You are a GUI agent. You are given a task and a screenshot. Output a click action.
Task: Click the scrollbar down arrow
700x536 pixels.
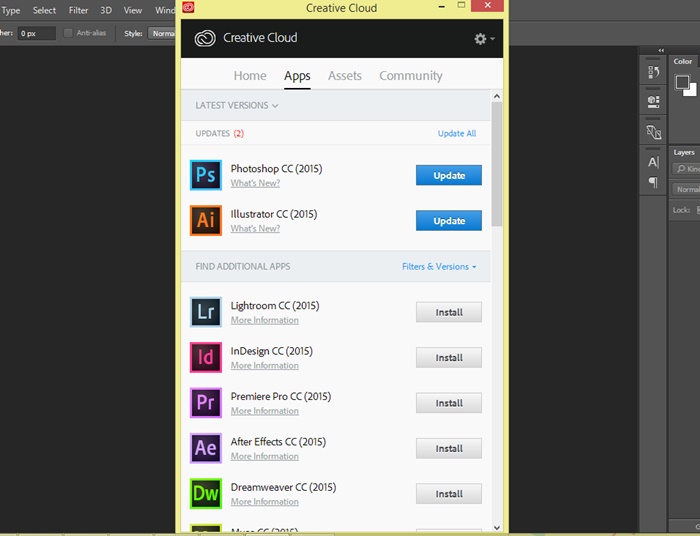pos(497,528)
